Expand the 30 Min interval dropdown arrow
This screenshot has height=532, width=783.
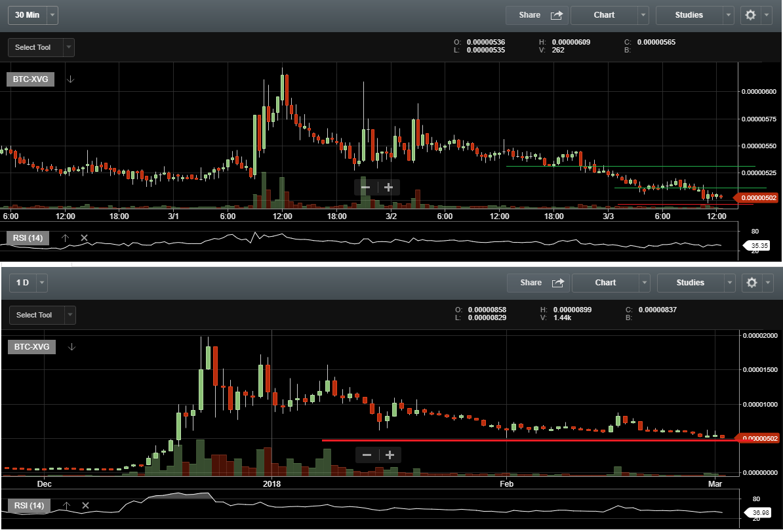click(x=52, y=15)
